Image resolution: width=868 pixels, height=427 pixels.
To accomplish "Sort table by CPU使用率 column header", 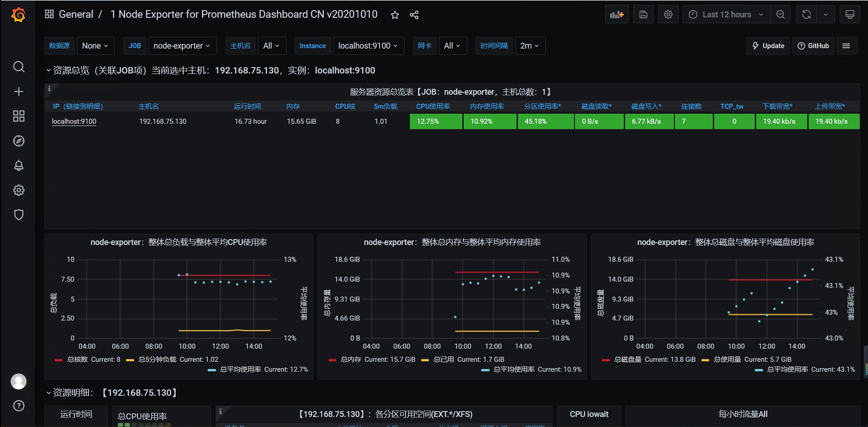I will (x=433, y=106).
